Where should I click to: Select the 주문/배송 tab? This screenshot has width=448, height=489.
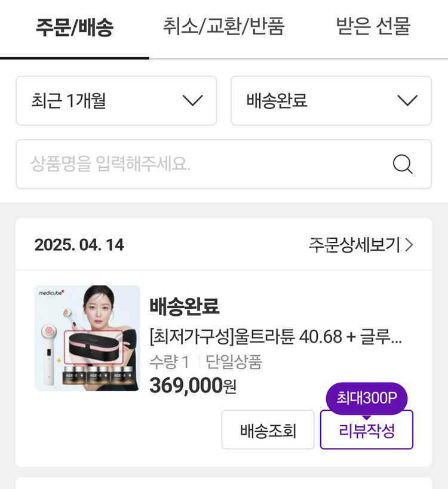click(75, 27)
